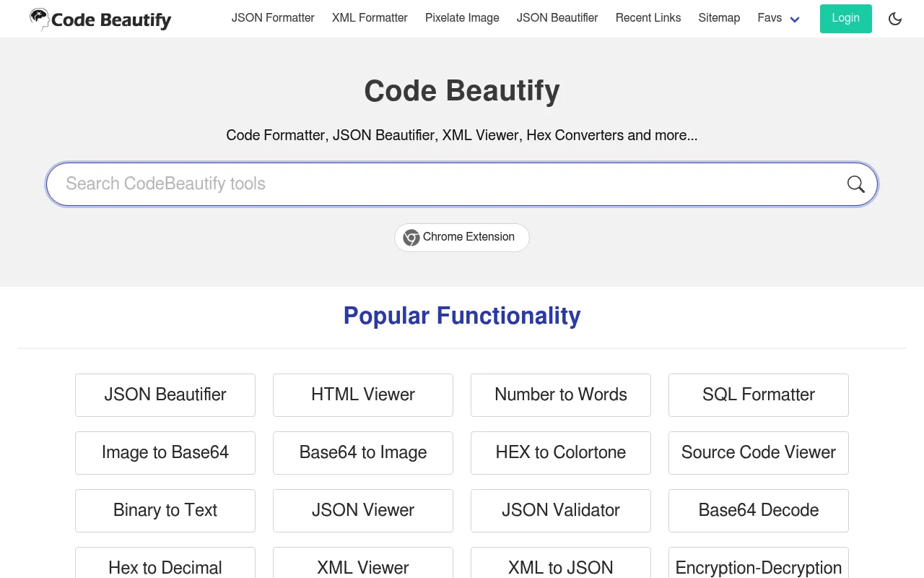
Task: Open the Hex to Decimal tool
Action: (165, 564)
